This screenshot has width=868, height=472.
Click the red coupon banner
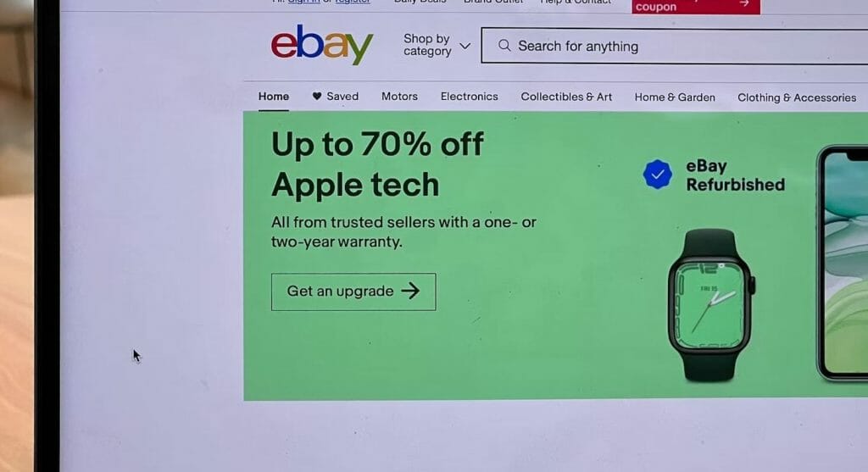coord(696,7)
